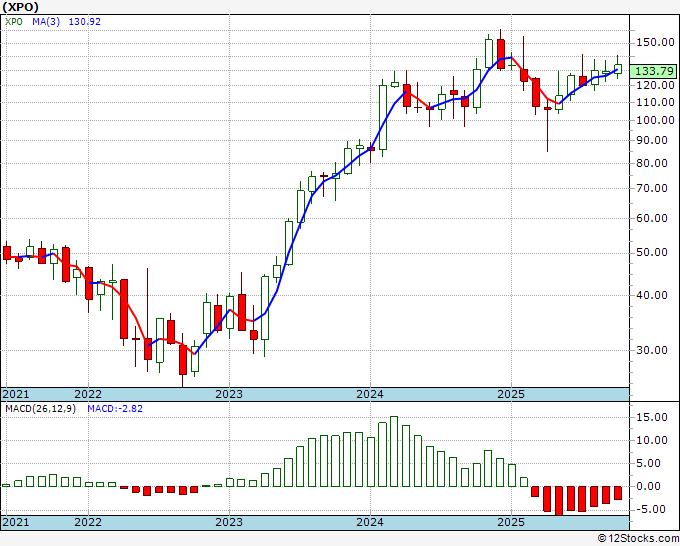The height and width of the screenshot is (546, 680).
Task: Click the tallest green MACD bar in early 2024
Action: coord(394,451)
